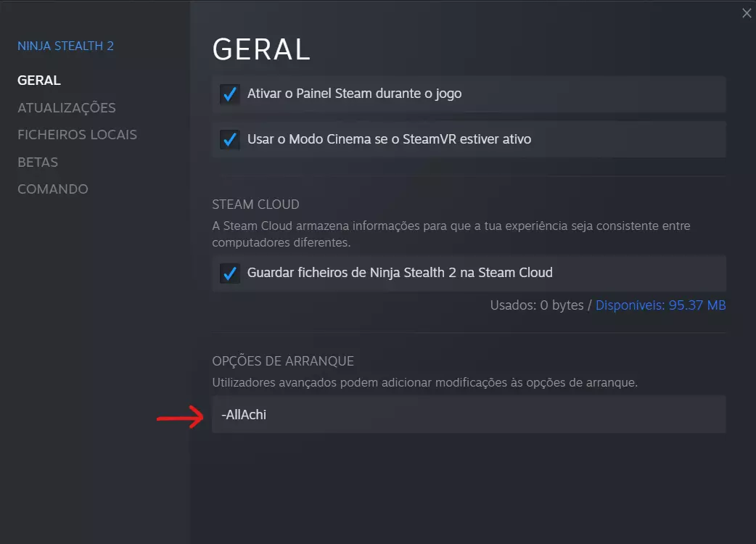Click the red arrow pointing at launch options

click(181, 418)
